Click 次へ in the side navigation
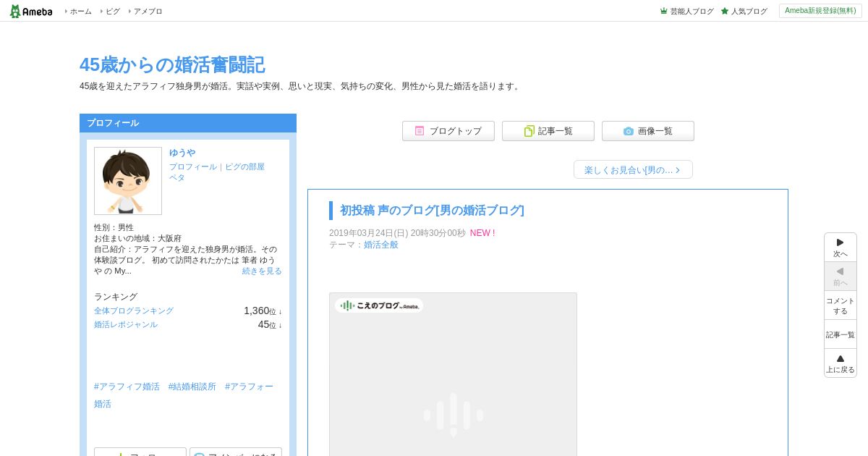The width and height of the screenshot is (868, 456). pyautogui.click(x=841, y=248)
